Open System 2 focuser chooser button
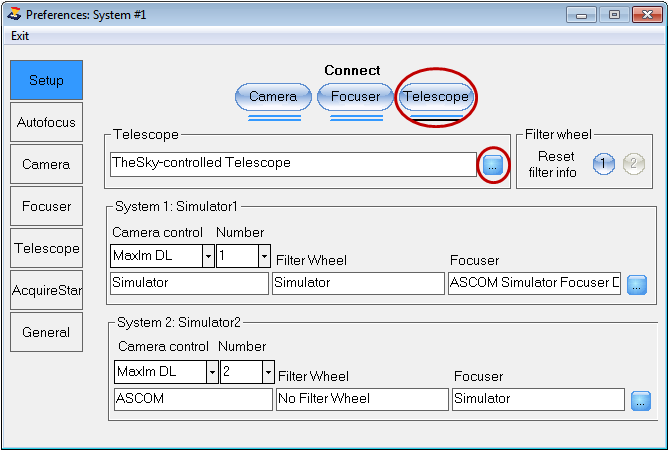Viewport: 669px width, 451px height. pos(641,401)
